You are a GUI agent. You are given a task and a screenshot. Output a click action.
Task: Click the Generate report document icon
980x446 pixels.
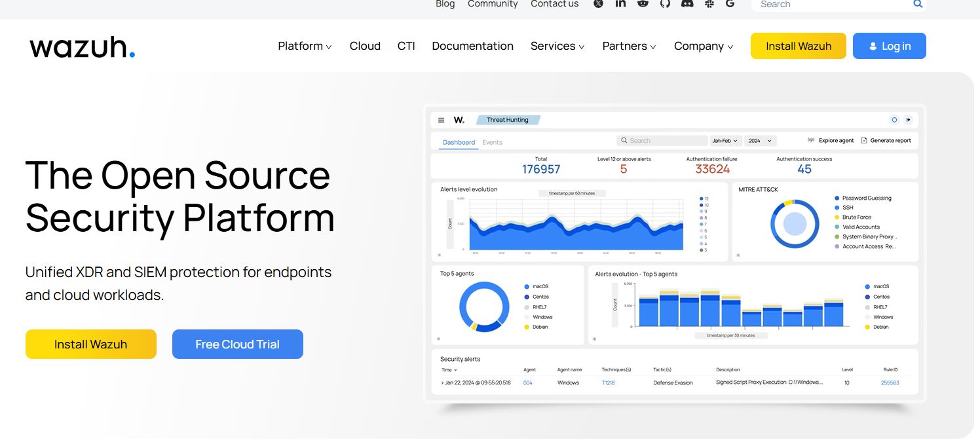pos(864,140)
